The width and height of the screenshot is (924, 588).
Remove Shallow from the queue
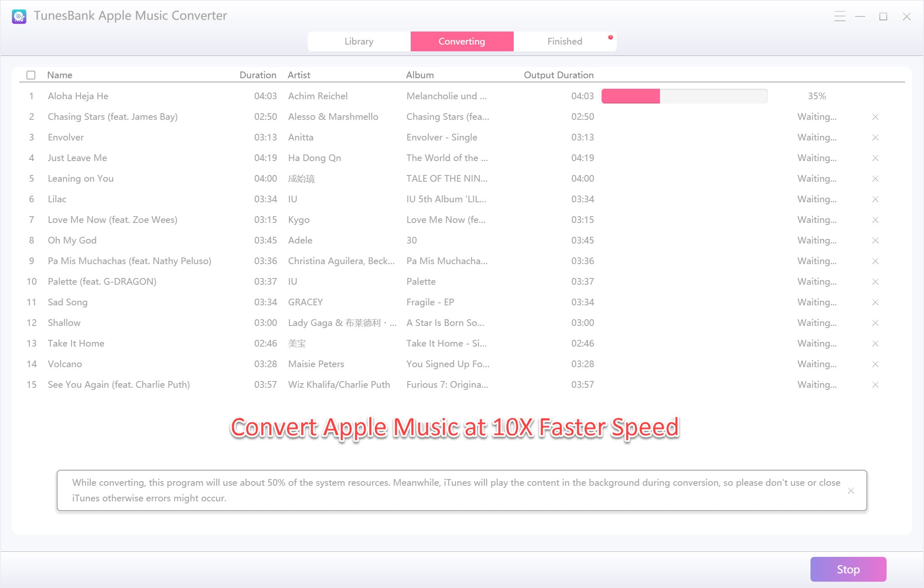(x=875, y=323)
